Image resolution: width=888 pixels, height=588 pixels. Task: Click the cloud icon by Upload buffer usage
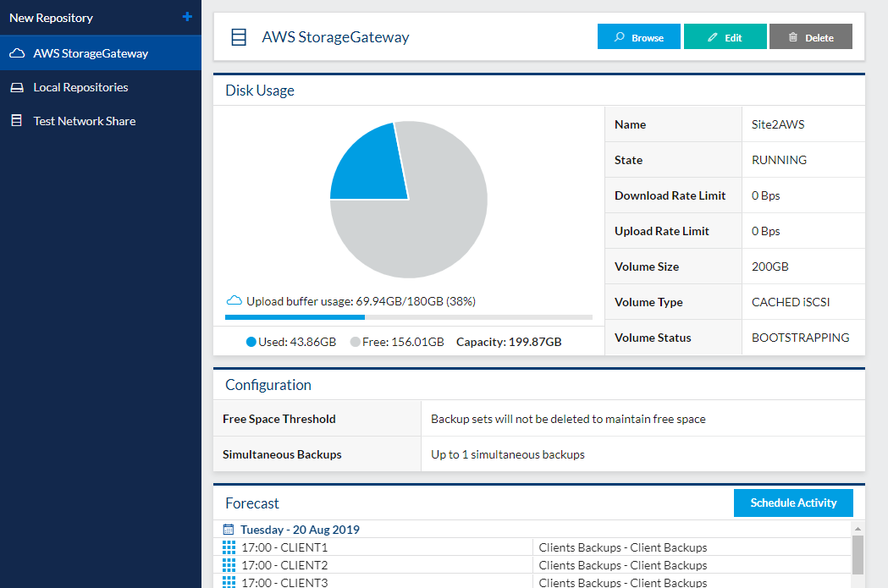click(x=234, y=300)
